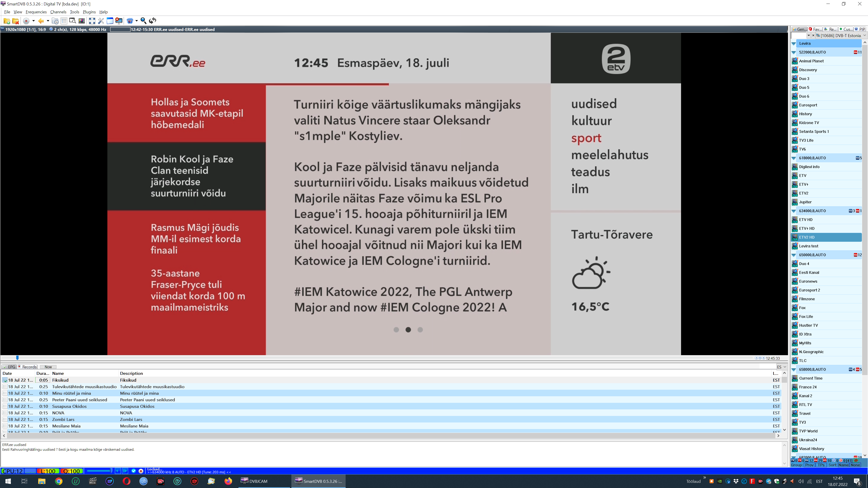Collapse the 618000,8,AUTO transponder group
Image resolution: width=868 pixels, height=488 pixels.
pyautogui.click(x=794, y=158)
